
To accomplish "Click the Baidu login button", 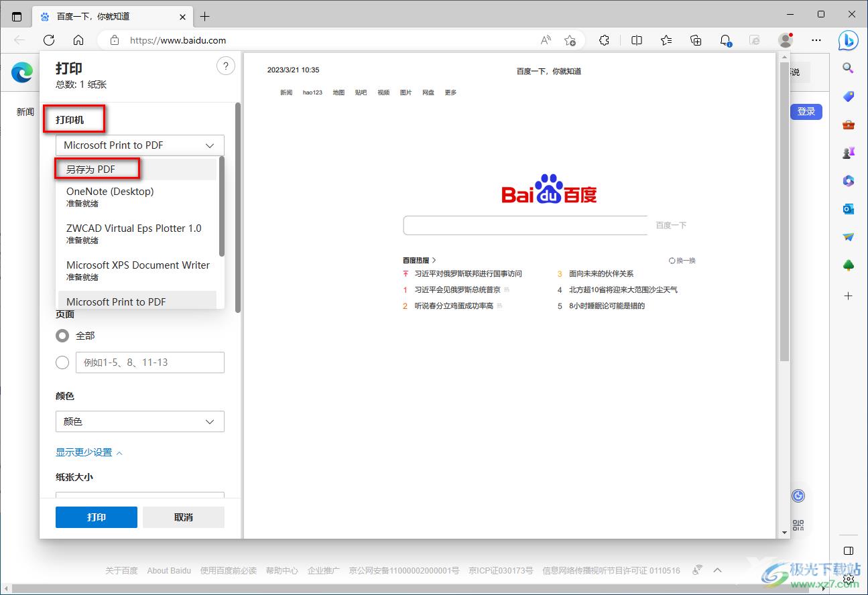I will click(806, 111).
